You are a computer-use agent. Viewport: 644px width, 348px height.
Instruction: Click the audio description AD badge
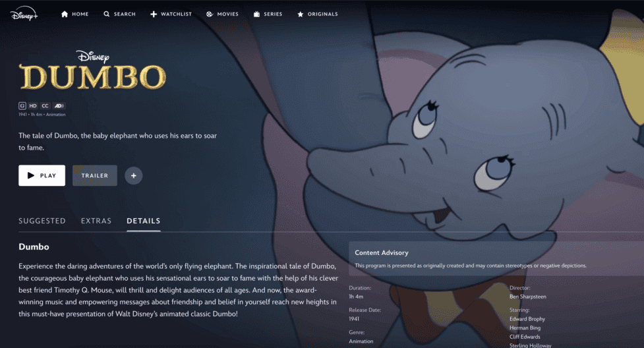(59, 105)
